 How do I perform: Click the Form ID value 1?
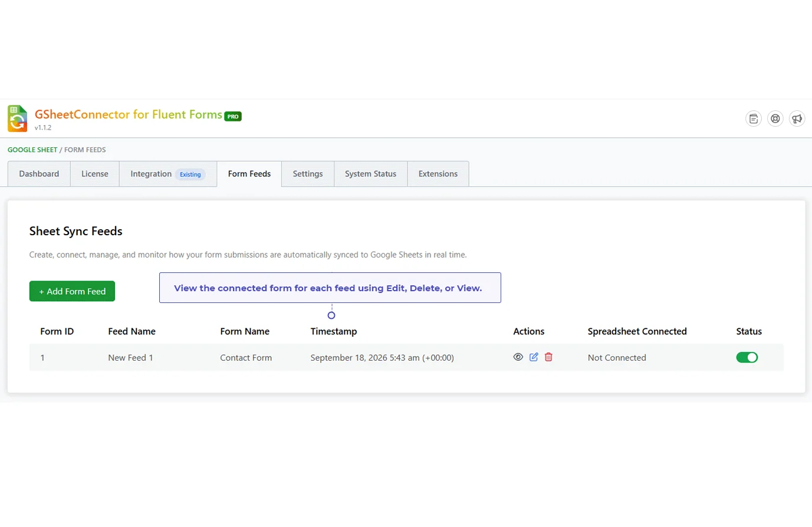(42, 358)
